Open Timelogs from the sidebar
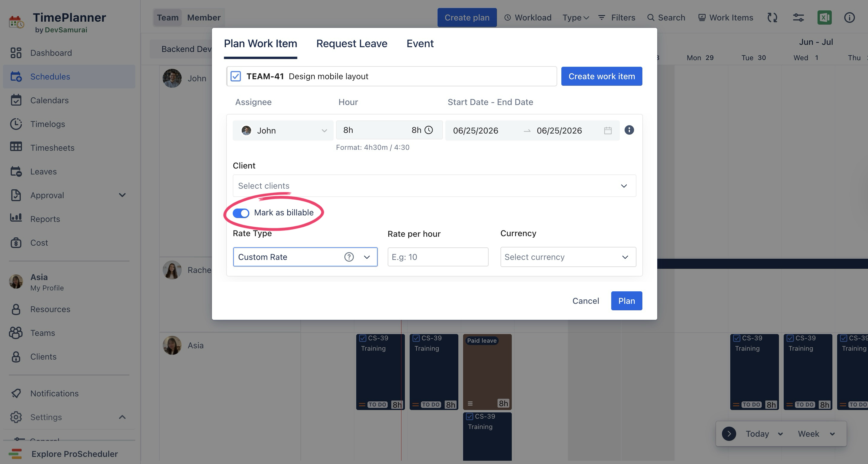868x464 pixels. click(x=47, y=124)
